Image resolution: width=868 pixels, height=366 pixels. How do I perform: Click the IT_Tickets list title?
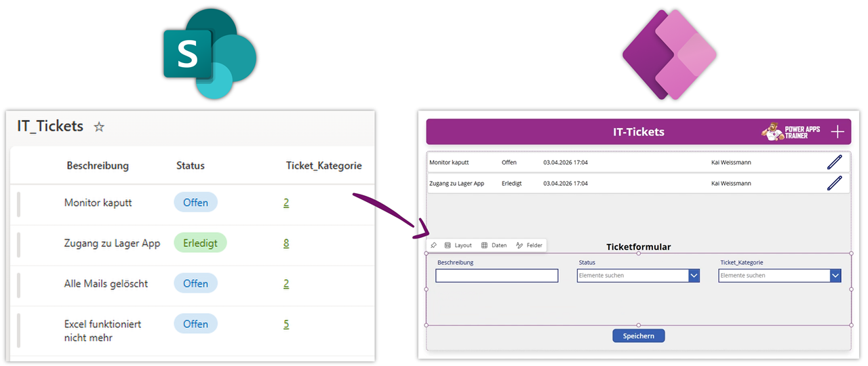tap(50, 126)
